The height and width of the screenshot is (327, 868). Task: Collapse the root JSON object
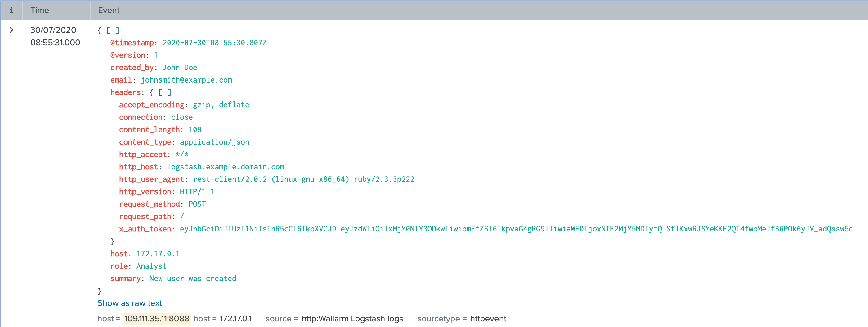(112, 30)
